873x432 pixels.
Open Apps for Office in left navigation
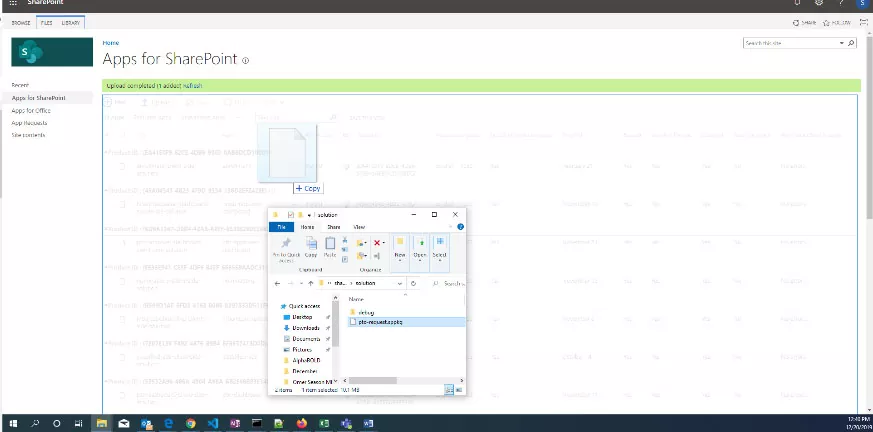point(31,110)
